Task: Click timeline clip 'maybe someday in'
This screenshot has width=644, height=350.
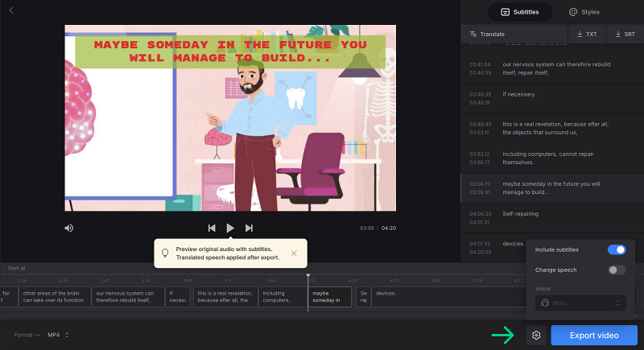Action: pos(330,297)
